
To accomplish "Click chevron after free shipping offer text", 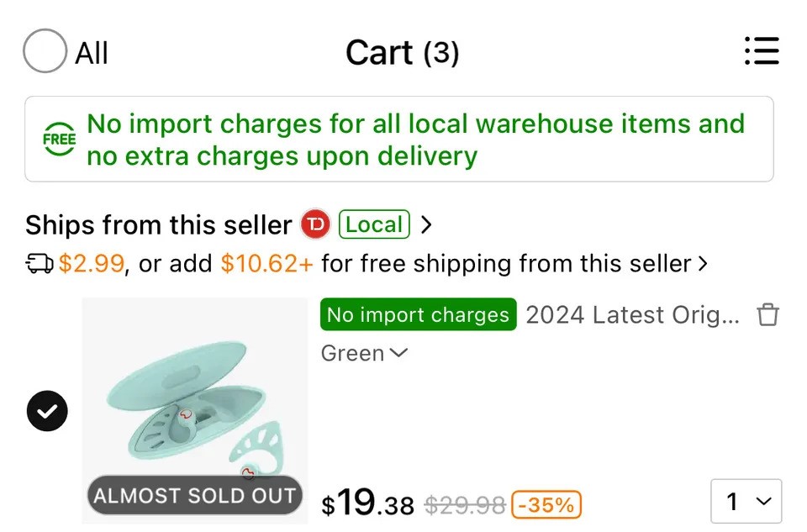I will click(702, 265).
